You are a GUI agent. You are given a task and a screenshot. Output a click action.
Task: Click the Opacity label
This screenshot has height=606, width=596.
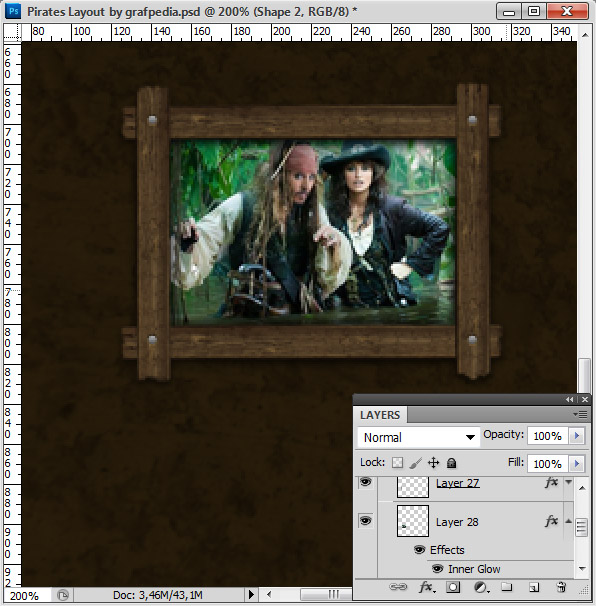(503, 434)
